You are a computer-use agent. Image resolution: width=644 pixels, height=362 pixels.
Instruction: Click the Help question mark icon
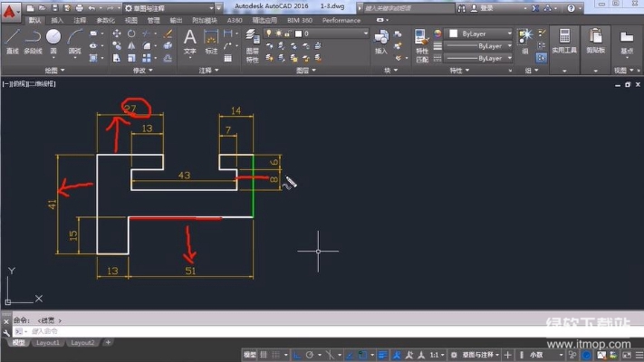tap(571, 8)
